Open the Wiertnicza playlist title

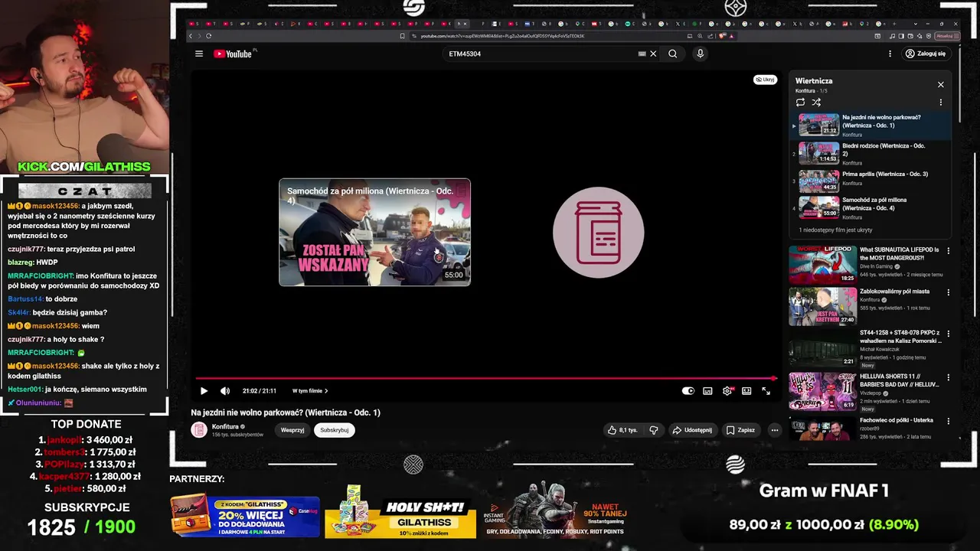813,81
